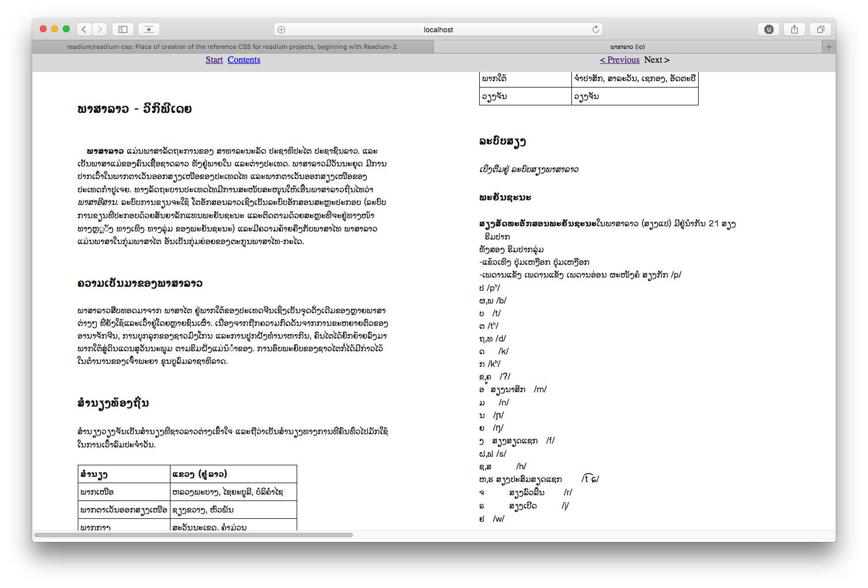Open the Contents link
The width and height of the screenshot is (868, 588).
tap(244, 60)
